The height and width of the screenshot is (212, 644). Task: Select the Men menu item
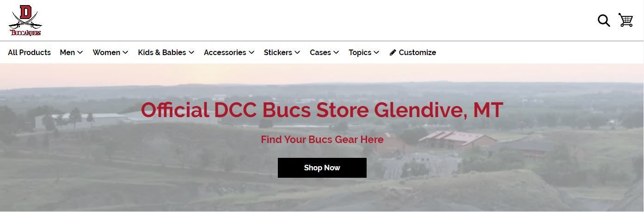[67, 52]
